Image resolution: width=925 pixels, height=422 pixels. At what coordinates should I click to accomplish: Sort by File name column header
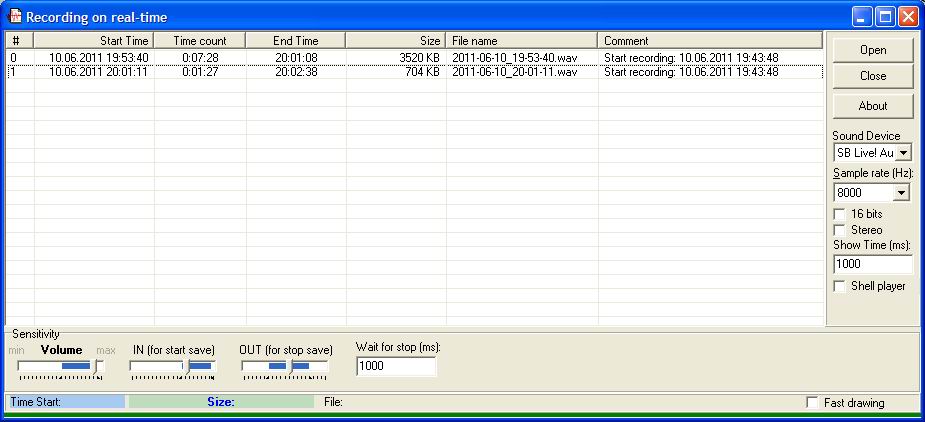click(x=522, y=41)
